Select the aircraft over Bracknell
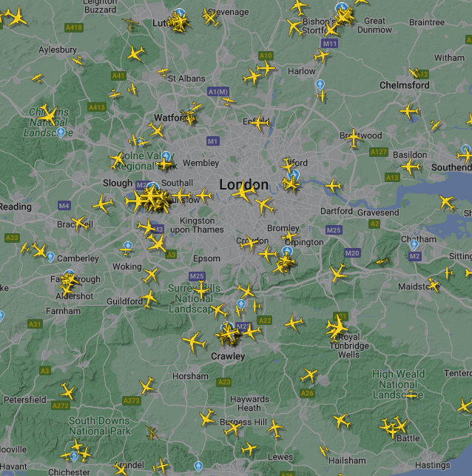This screenshot has height=476, width=472. pos(79,224)
